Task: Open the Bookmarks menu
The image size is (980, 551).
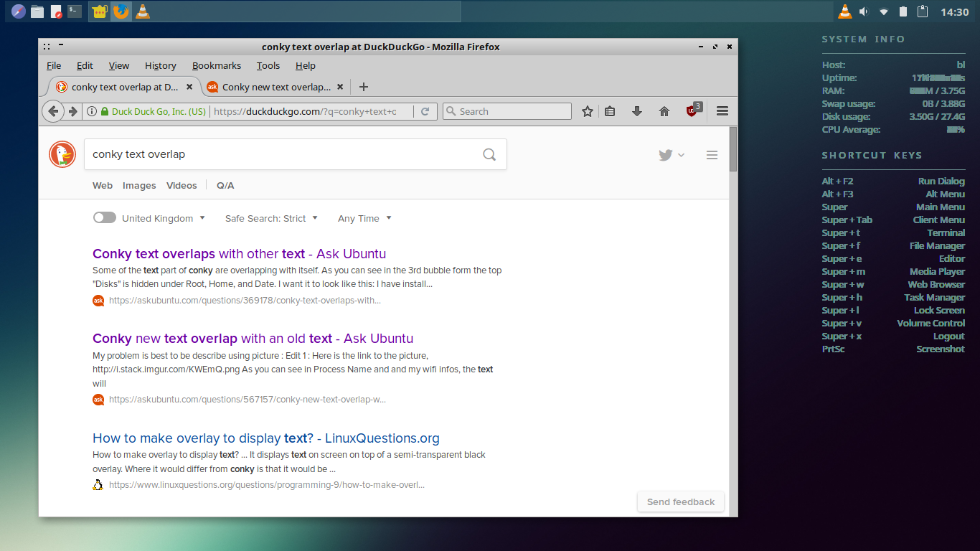Action: click(217, 65)
